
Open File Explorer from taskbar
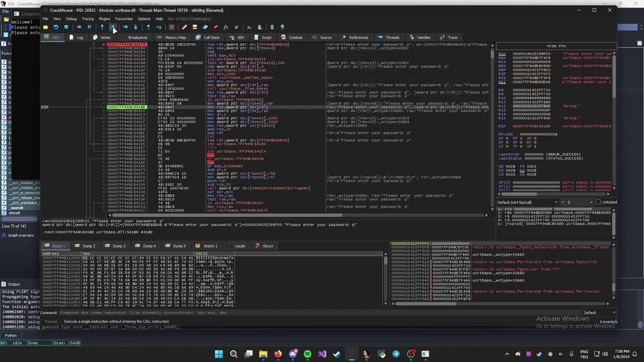(x=263, y=354)
